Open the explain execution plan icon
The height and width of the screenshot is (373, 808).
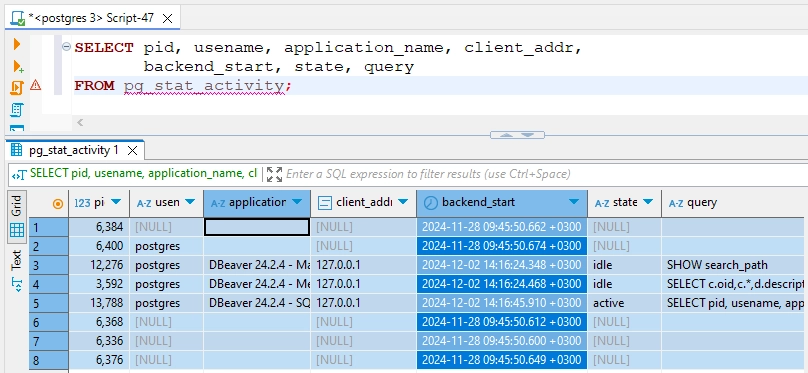(17, 109)
